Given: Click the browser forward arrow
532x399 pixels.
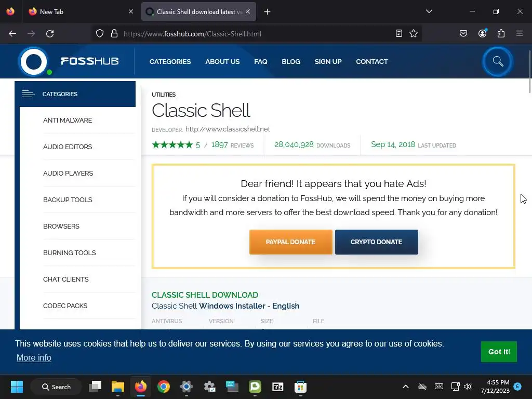Looking at the screenshot, I should [x=31, y=34].
